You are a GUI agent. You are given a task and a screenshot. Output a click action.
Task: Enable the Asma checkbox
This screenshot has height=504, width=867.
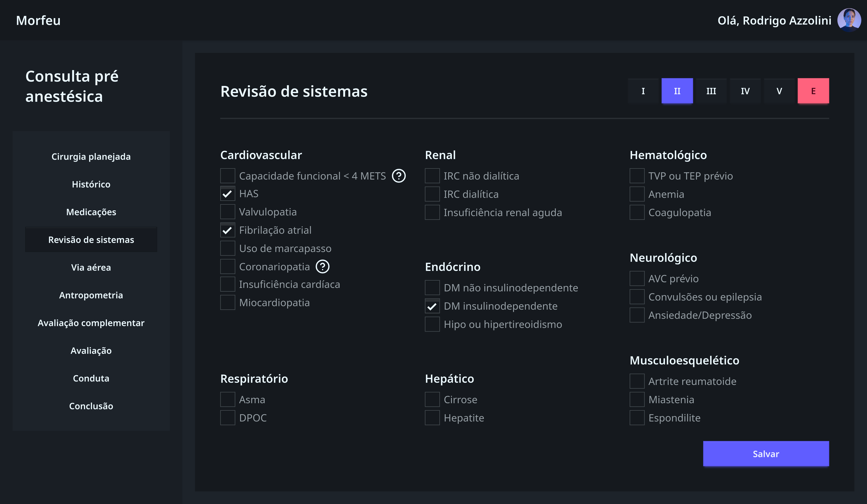(227, 399)
